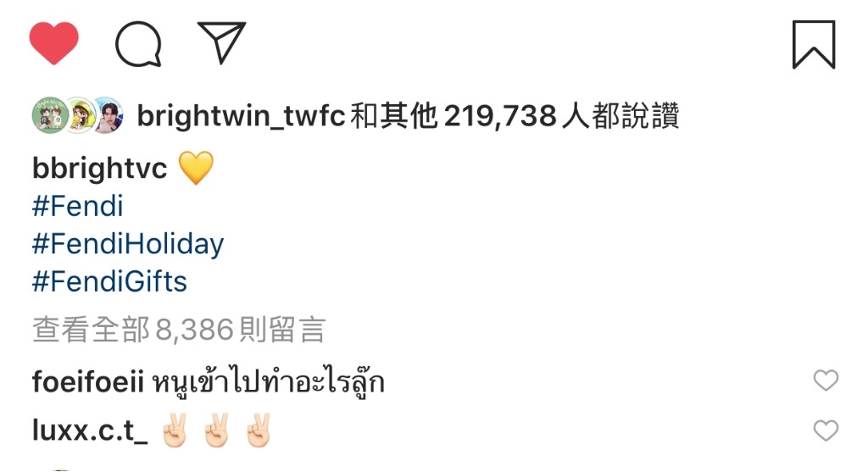The width and height of the screenshot is (868, 472).
Task: Tap the yellow heart emoji in the caption
Action: tap(196, 168)
